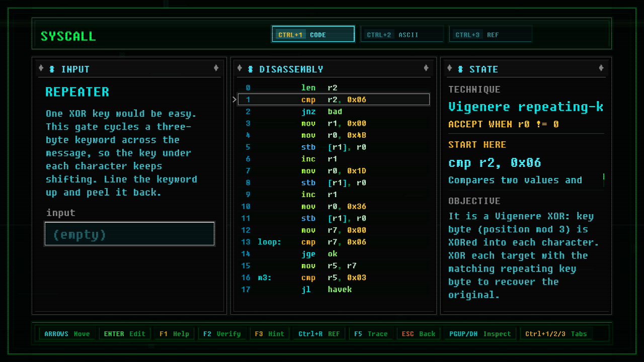This screenshot has width=644, height=362.
Task: Click the current-line arrow marker beside row 1
Action: pos(234,100)
